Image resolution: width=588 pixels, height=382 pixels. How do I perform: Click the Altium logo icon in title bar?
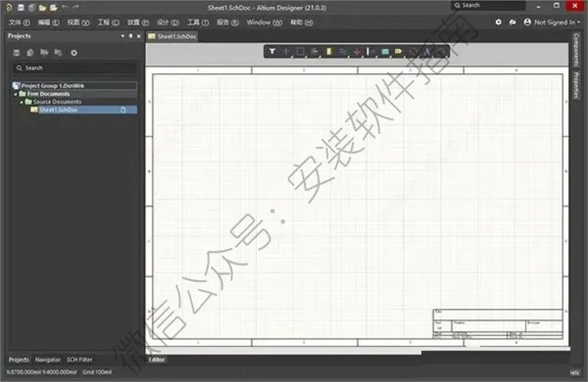point(9,7)
